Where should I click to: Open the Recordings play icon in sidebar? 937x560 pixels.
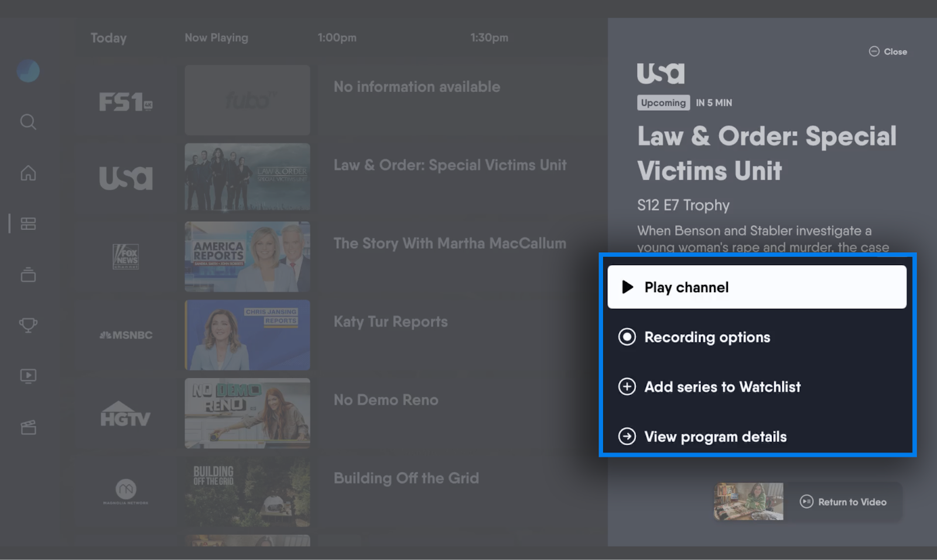coord(28,376)
